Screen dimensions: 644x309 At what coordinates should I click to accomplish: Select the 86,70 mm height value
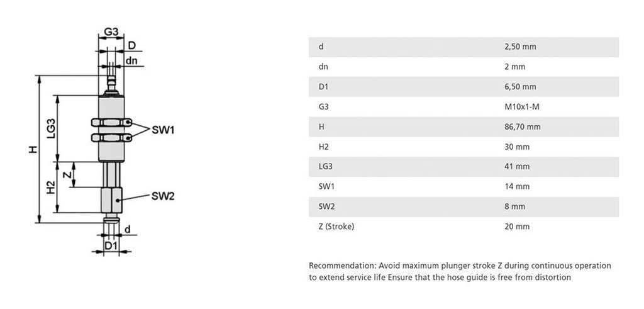523,126
